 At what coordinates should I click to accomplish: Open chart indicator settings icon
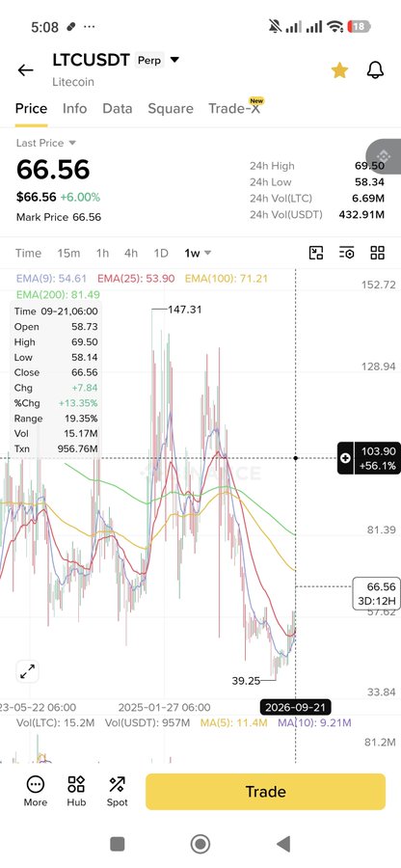347,253
